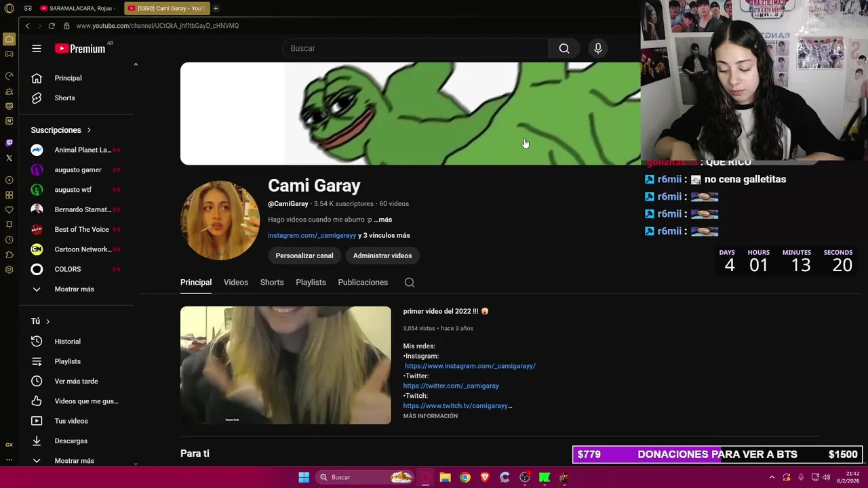
Task: Open the instagram.com/_camigarayy link
Action: pyautogui.click(x=312, y=235)
